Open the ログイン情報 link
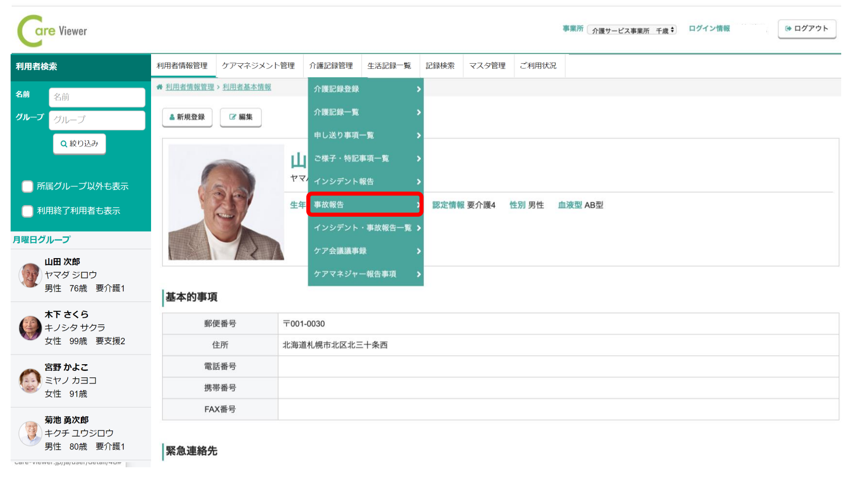This screenshot has height=491, width=868. point(709,29)
